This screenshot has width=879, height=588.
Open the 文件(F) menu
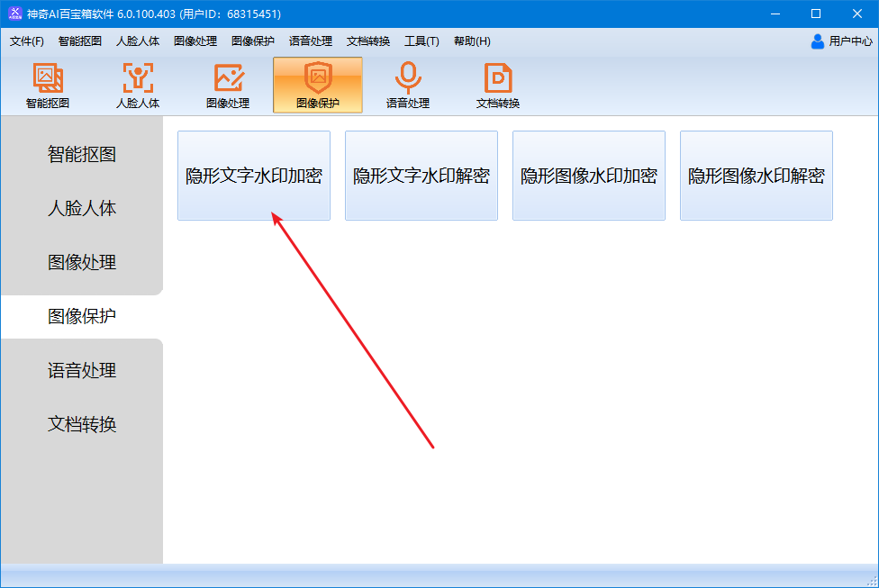point(27,41)
